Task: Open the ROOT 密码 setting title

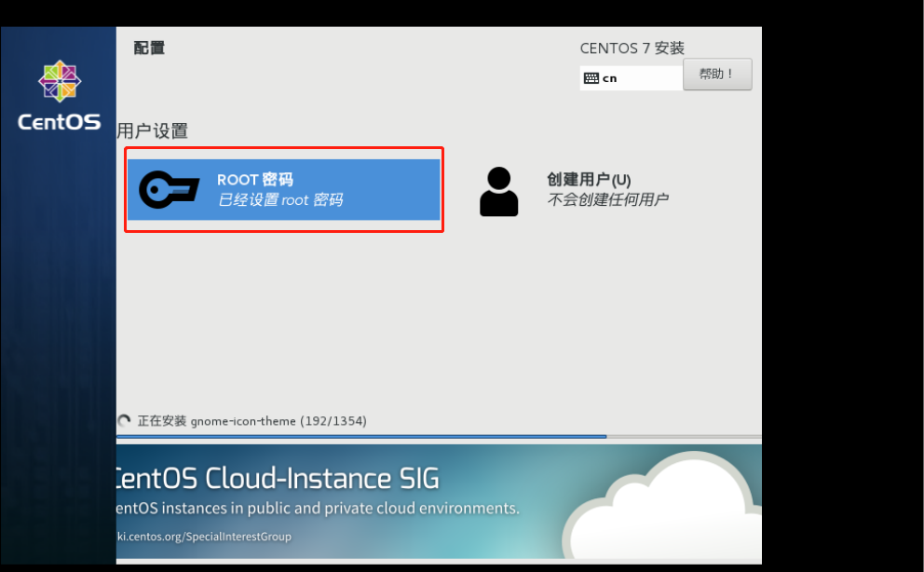Action: (254, 179)
